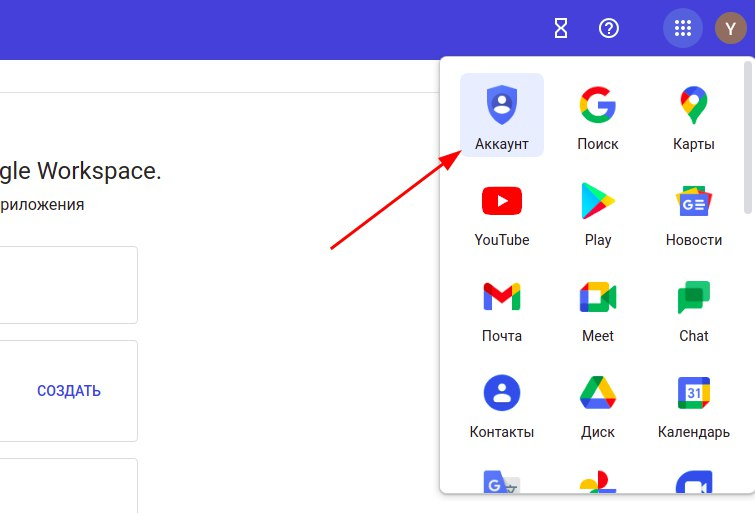Open the Duo video camera icon
755x513 pixels.
[693, 482]
